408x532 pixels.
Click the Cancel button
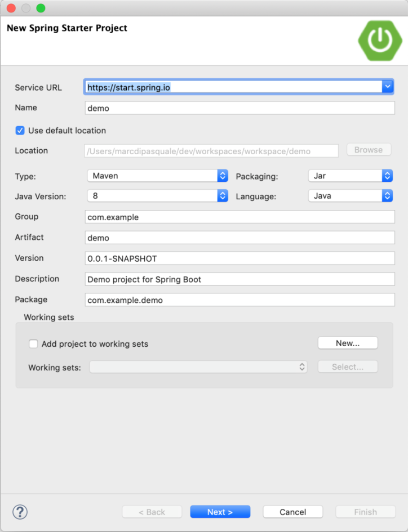click(292, 512)
